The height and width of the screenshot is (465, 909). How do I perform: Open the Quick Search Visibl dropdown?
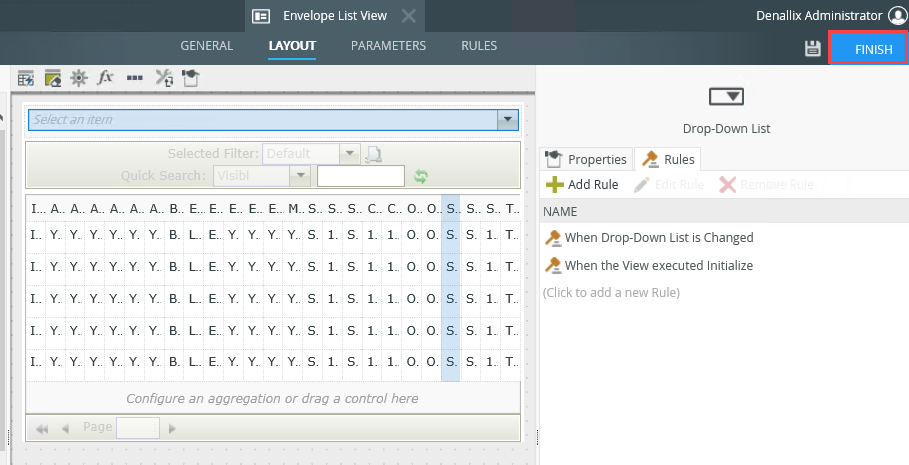pyautogui.click(x=300, y=176)
